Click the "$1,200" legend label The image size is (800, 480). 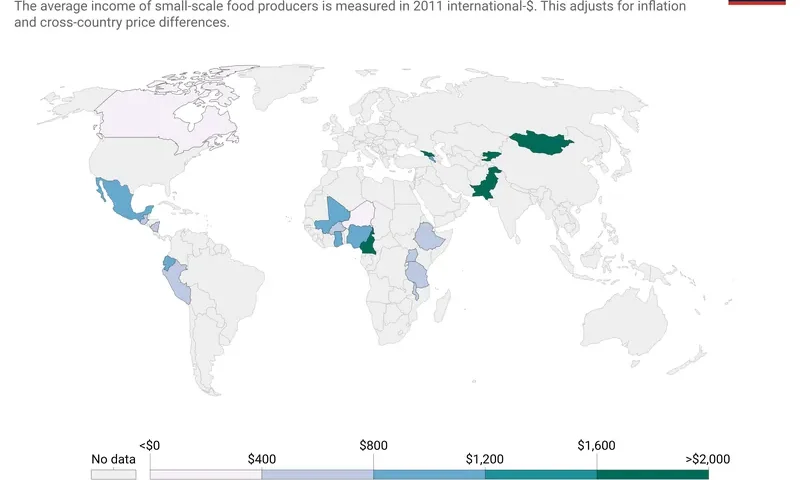[x=485, y=459]
